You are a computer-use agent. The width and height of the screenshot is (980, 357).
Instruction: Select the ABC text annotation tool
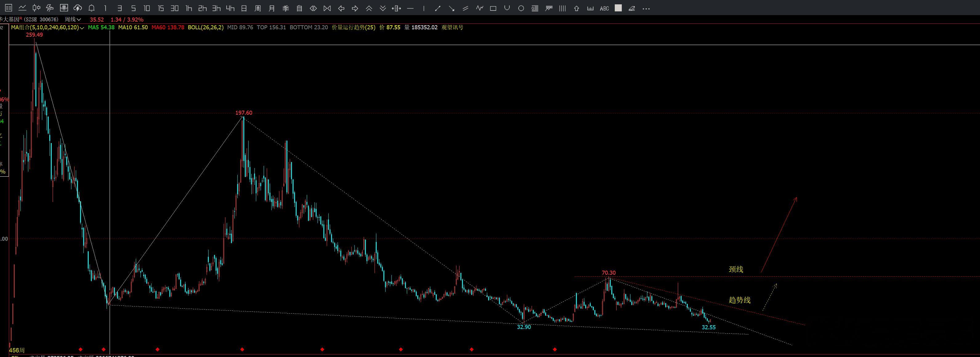point(604,8)
